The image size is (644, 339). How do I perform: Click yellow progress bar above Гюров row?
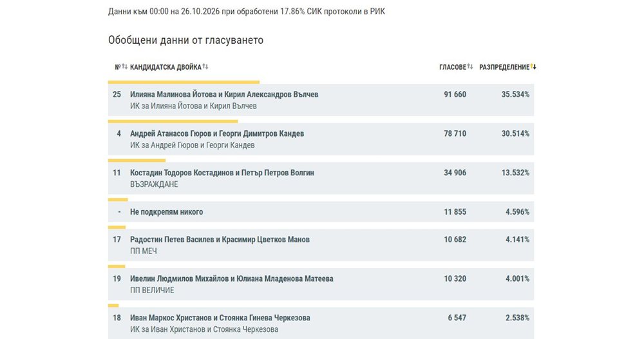click(173, 121)
